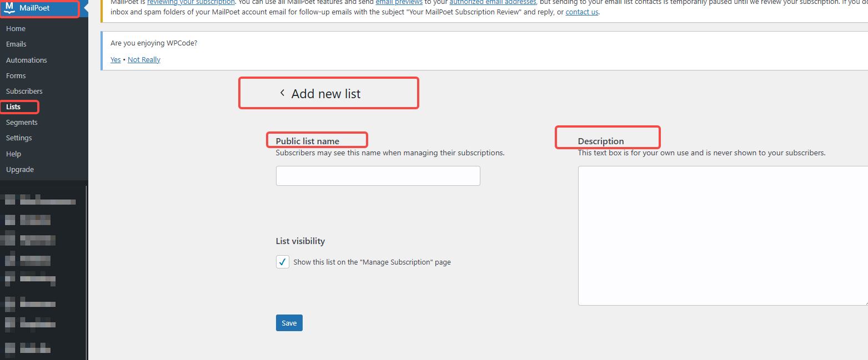The height and width of the screenshot is (360, 868).
Task: Open the Segments menu item
Action: pos(22,122)
